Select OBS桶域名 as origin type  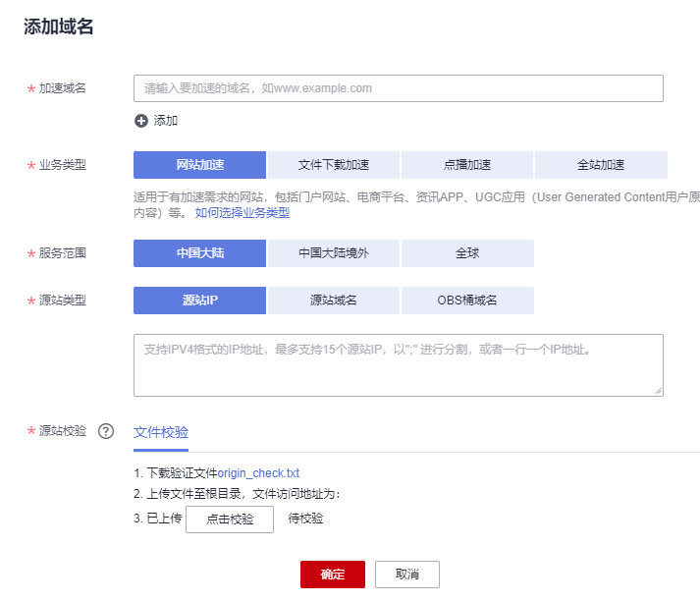coord(467,301)
